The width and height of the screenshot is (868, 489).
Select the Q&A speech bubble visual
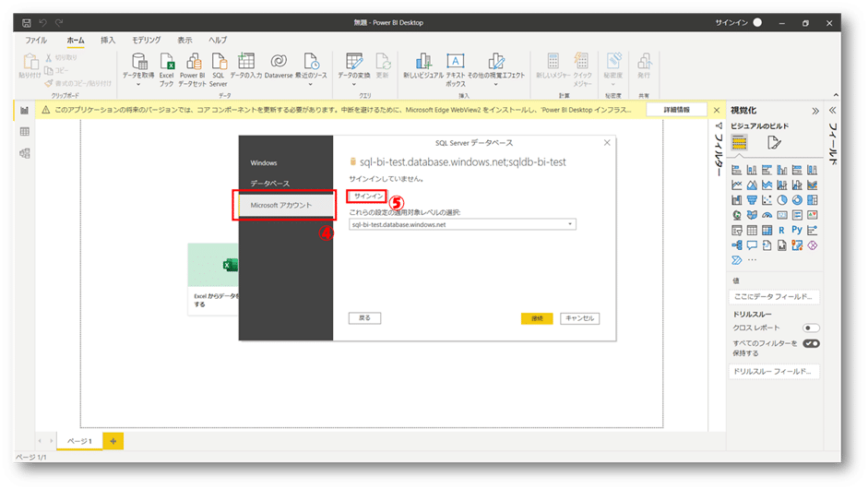[x=752, y=244]
